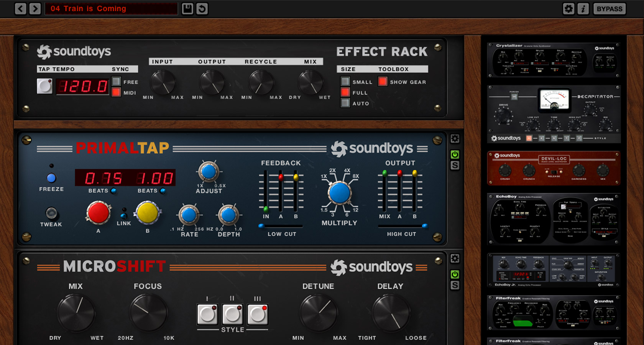The image size is (644, 345).
Task: Open PrimalTap settings gear icon
Action: point(455,139)
